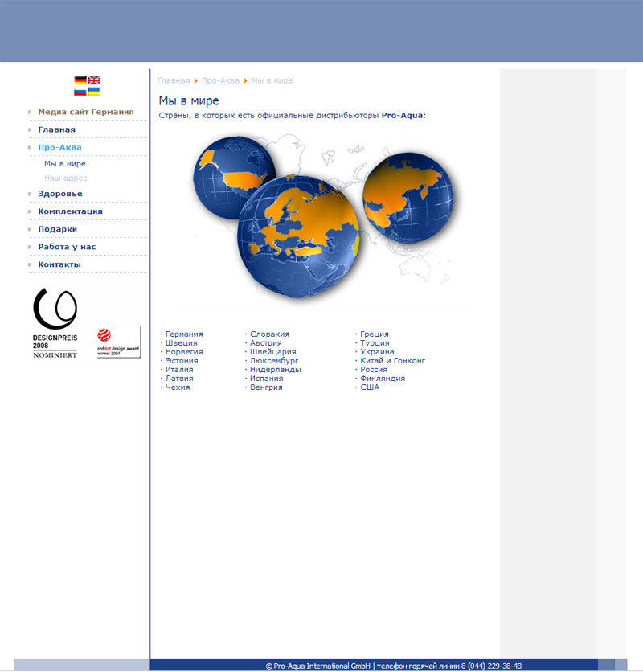Open the Наш адрес submenu item
The width and height of the screenshot is (643, 672).
[x=66, y=178]
